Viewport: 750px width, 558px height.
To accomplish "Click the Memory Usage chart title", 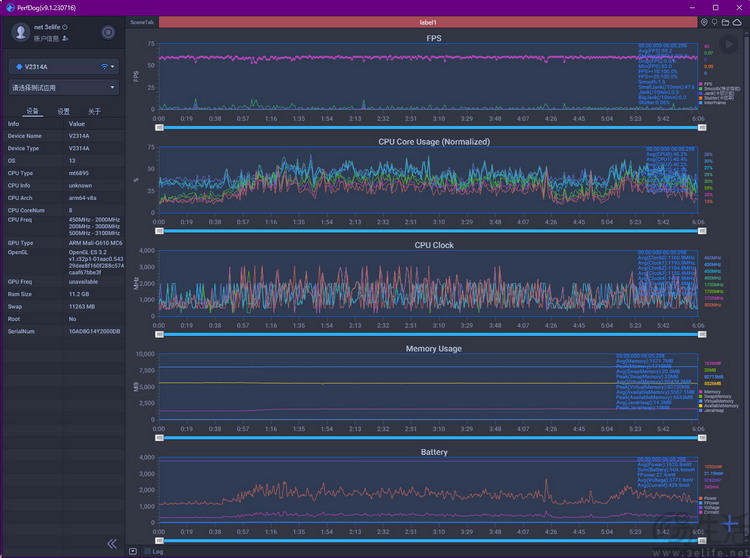I will point(434,349).
